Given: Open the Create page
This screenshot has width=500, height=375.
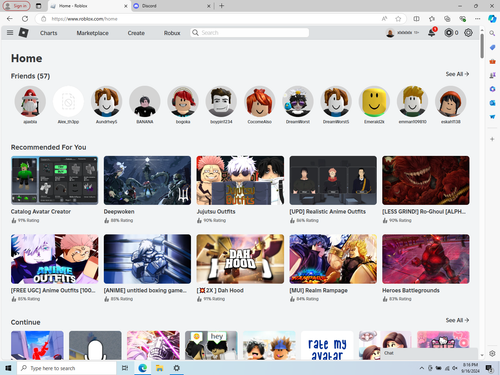Looking at the screenshot, I should pyautogui.click(x=136, y=33).
